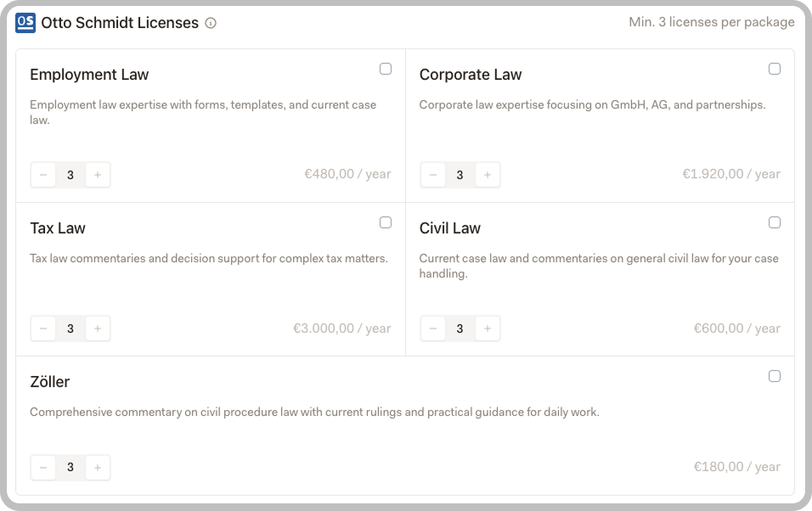Image resolution: width=812 pixels, height=511 pixels.
Task: Click the info icon beside Otto Schmidt Licenses
Action: 210,24
